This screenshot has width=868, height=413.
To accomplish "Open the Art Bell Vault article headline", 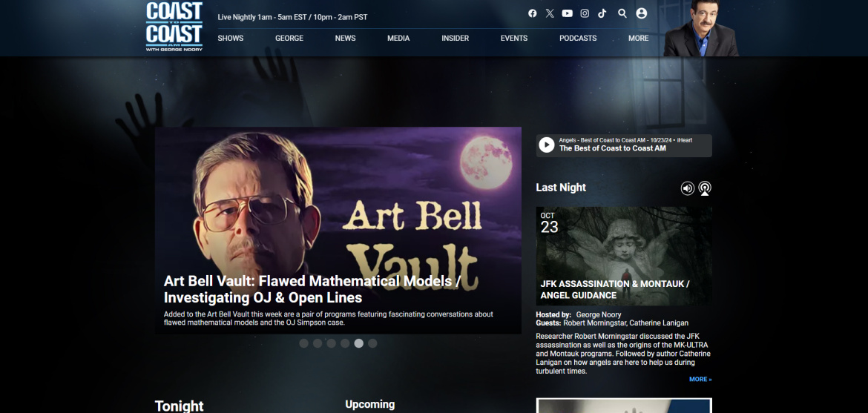I will (312, 289).
